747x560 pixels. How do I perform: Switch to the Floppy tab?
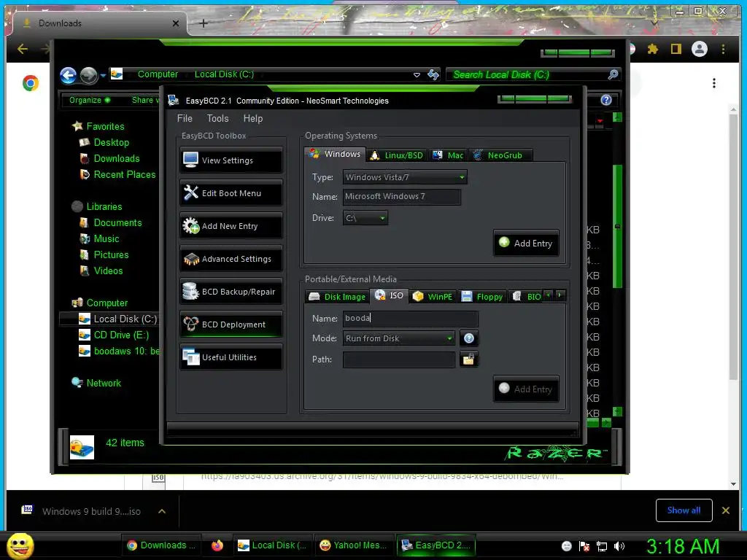click(x=482, y=297)
